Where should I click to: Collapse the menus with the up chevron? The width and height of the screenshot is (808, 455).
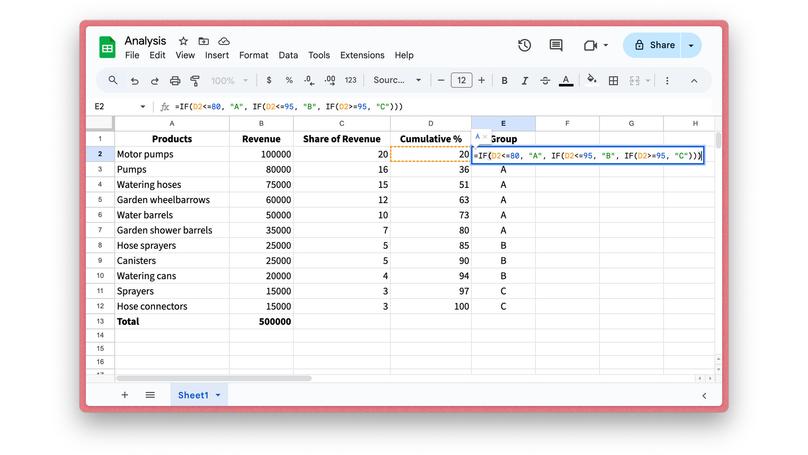694,81
